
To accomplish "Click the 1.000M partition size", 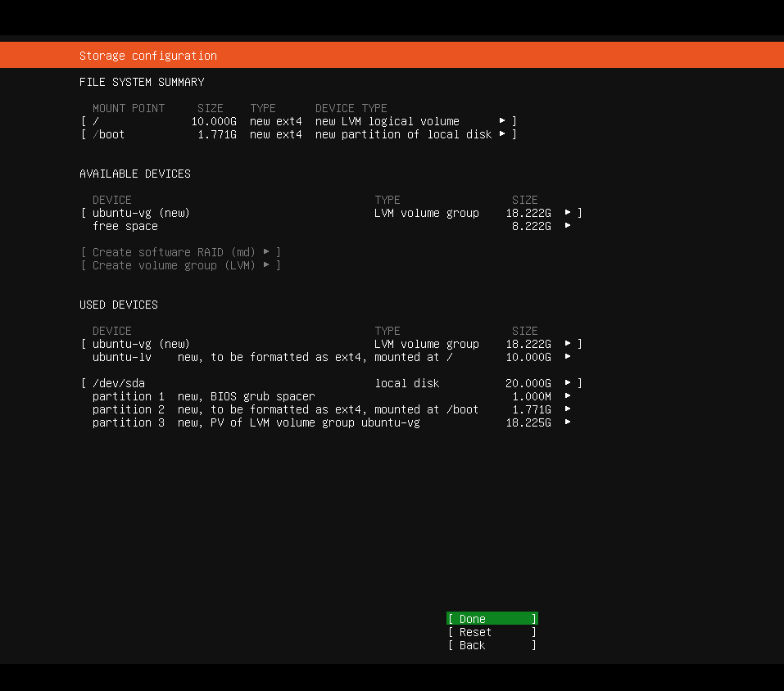I will point(532,396).
